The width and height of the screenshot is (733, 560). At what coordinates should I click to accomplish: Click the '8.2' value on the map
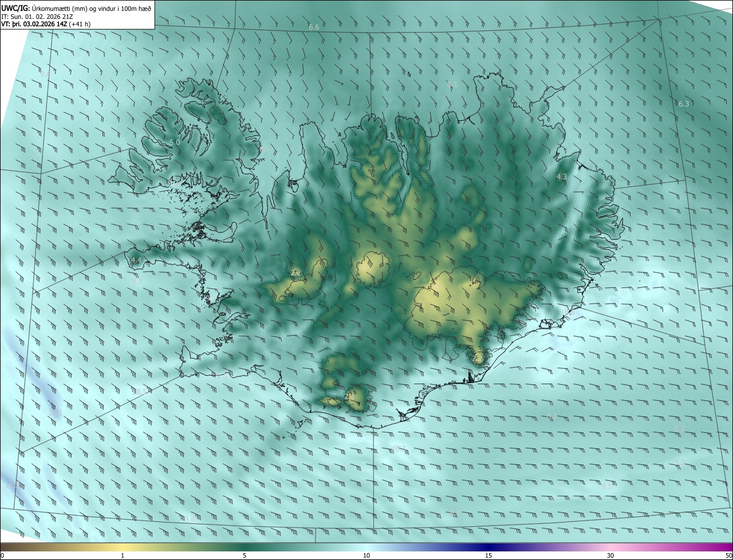(679, 429)
